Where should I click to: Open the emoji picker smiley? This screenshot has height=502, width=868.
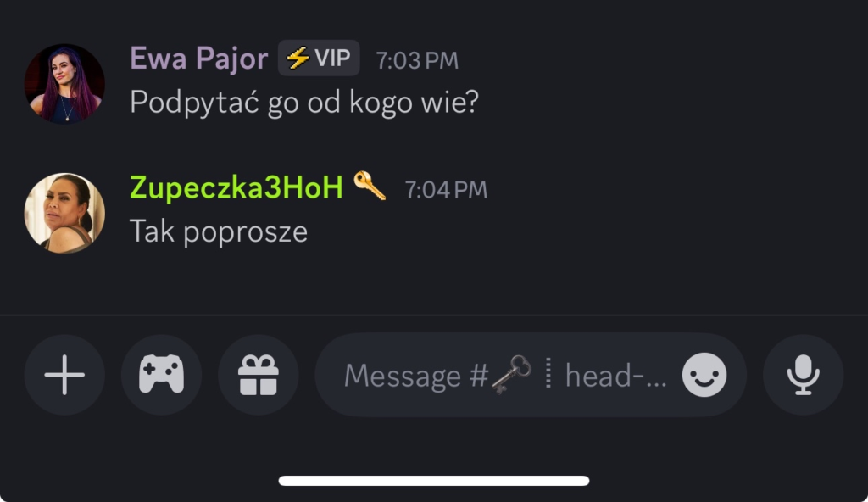click(704, 374)
